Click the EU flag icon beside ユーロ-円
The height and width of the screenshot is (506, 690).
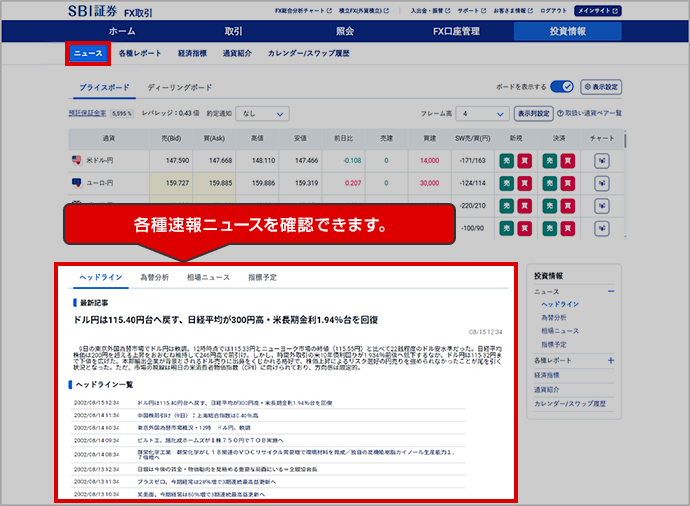[x=77, y=183]
